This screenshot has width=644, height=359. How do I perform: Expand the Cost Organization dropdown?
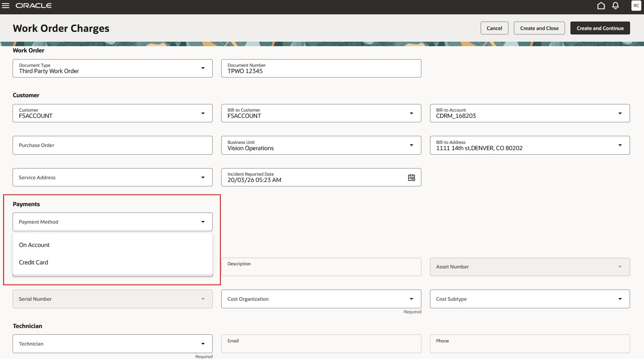pyautogui.click(x=412, y=299)
